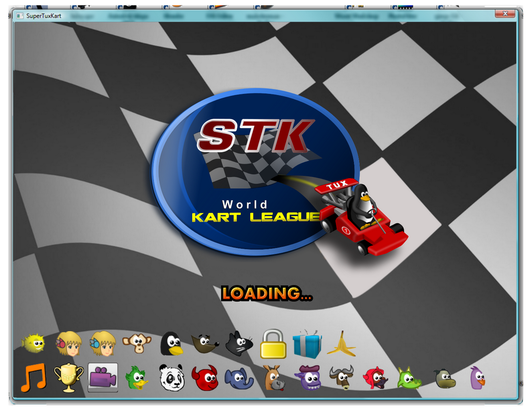Click the blue elephant icon
Image resolution: width=532 pixels, height=414 pixels.
239,378
